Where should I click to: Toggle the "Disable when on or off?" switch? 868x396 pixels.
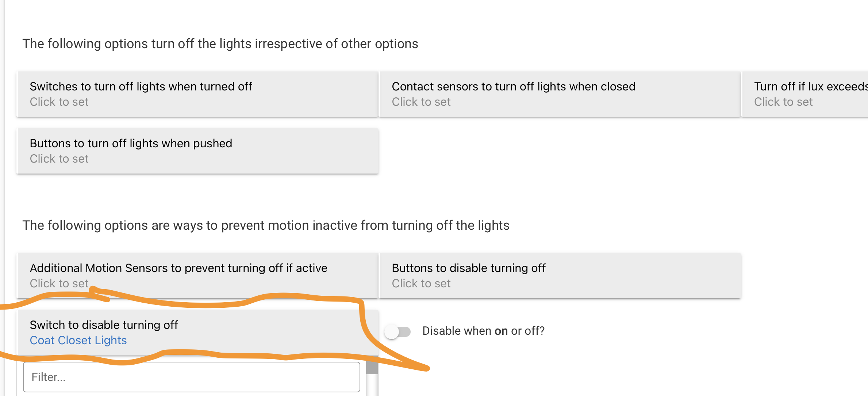[x=398, y=331]
